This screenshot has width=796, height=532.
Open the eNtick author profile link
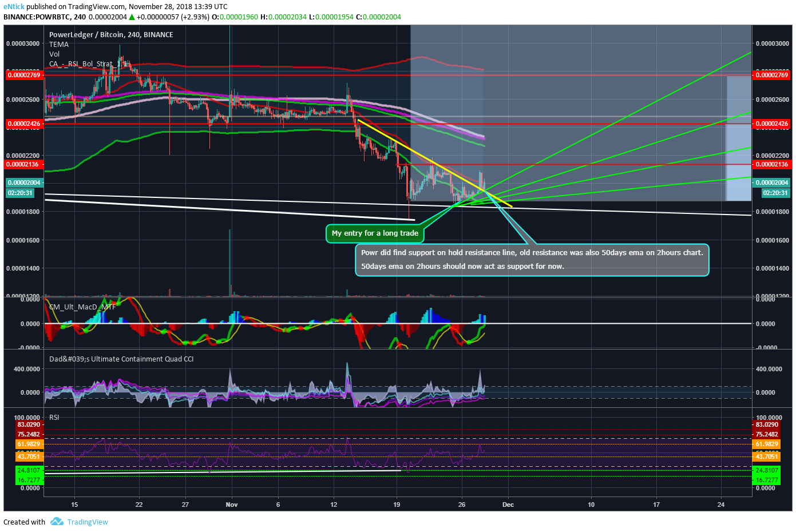[x=14, y=7]
